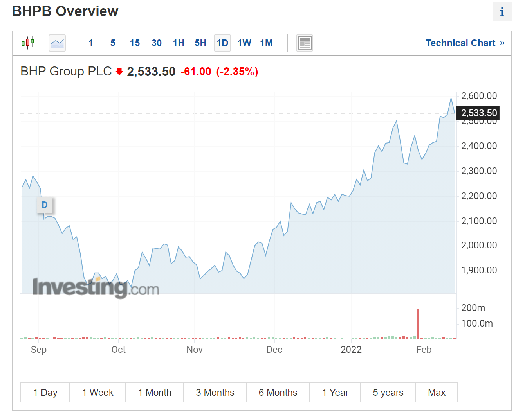The width and height of the screenshot is (525, 420).
Task: Open the news overlay icon in toolbar
Action: pos(304,43)
